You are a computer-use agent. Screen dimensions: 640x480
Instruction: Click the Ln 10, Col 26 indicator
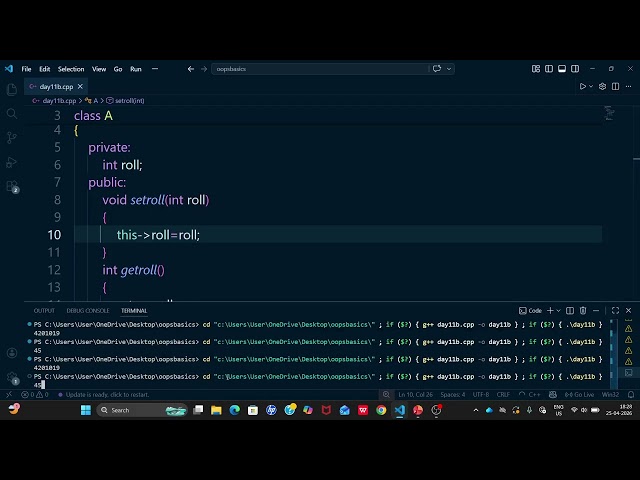point(416,395)
